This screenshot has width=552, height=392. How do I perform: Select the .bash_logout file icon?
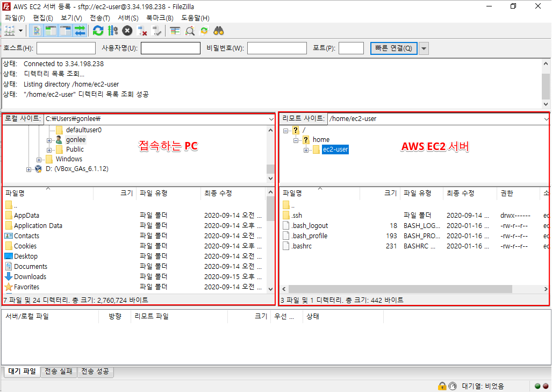(286, 225)
